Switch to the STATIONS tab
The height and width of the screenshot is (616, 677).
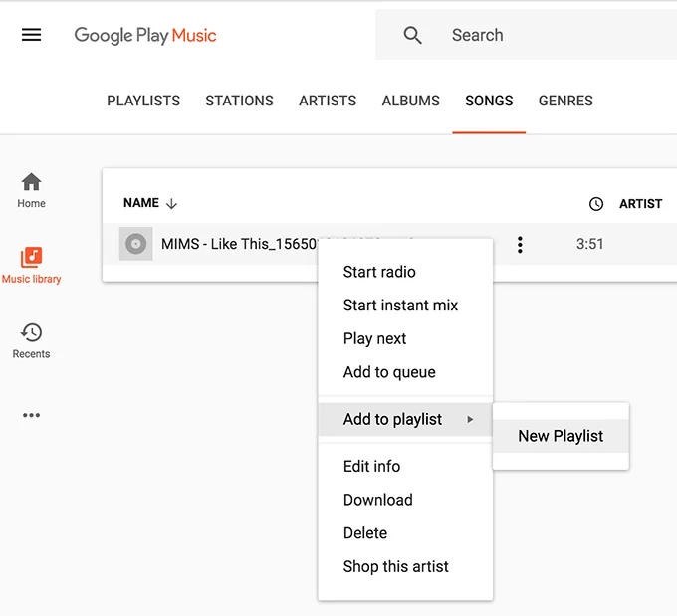[x=239, y=101]
